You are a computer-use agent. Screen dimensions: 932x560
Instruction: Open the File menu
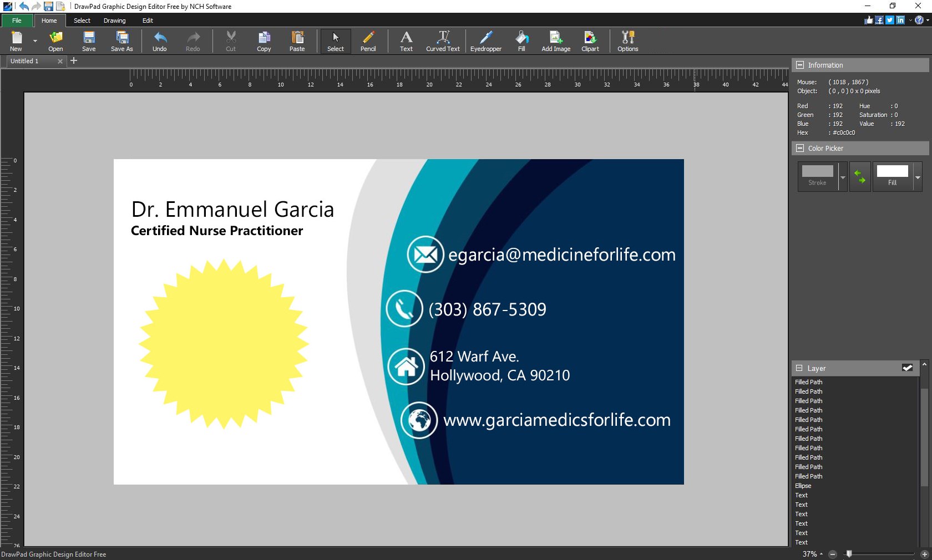pos(17,21)
